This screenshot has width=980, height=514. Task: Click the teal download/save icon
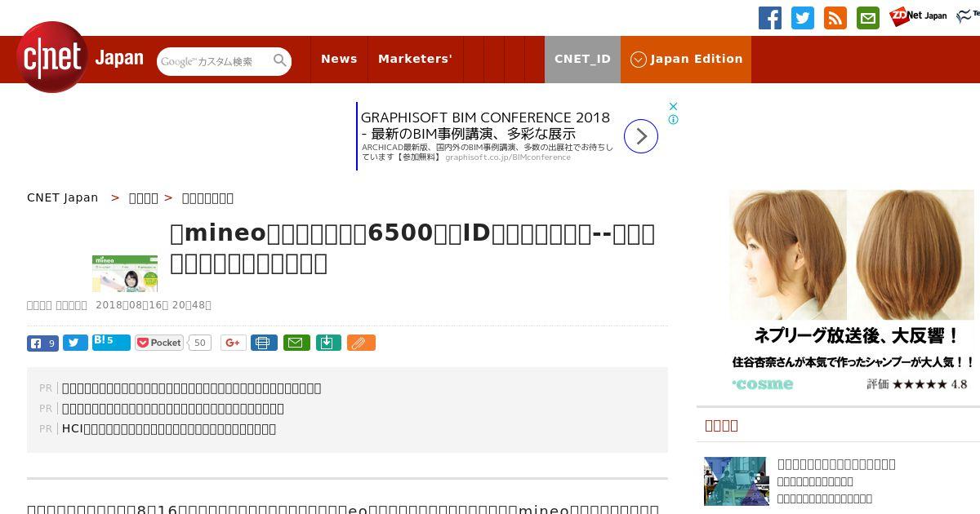point(327,343)
